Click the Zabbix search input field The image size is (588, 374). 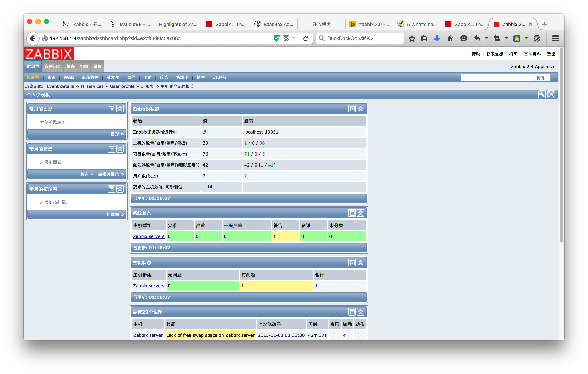pos(496,78)
